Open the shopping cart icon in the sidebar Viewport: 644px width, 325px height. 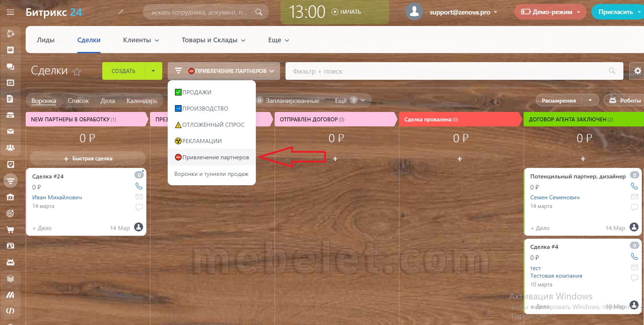tap(10, 230)
